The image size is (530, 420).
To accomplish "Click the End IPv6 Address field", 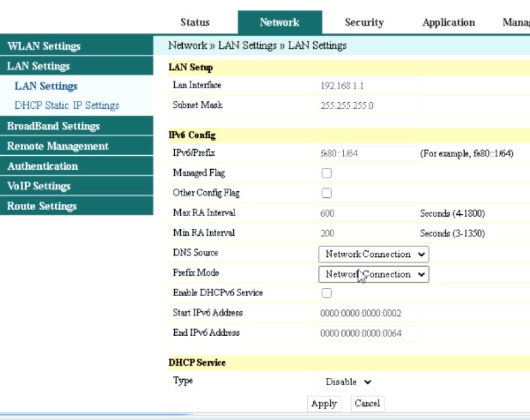I will 368,333.
